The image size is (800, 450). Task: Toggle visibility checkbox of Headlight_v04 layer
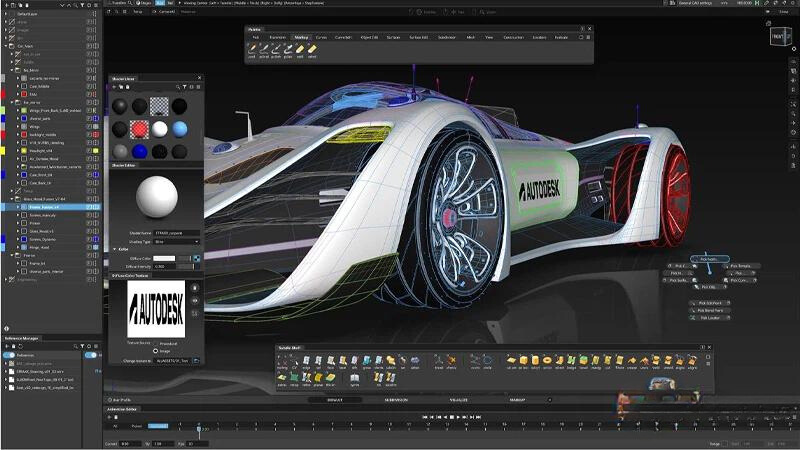[x=89, y=151]
